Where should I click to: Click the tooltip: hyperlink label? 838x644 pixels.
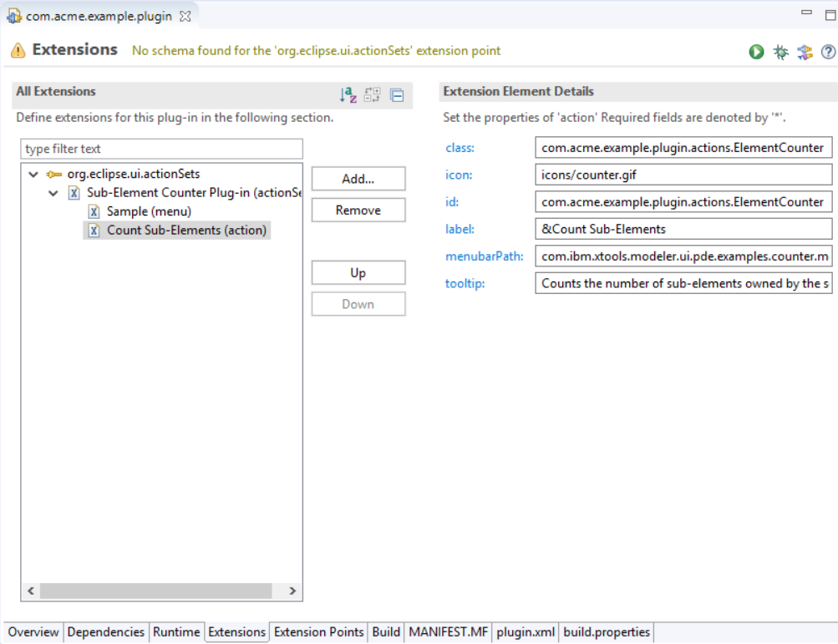[x=465, y=284]
